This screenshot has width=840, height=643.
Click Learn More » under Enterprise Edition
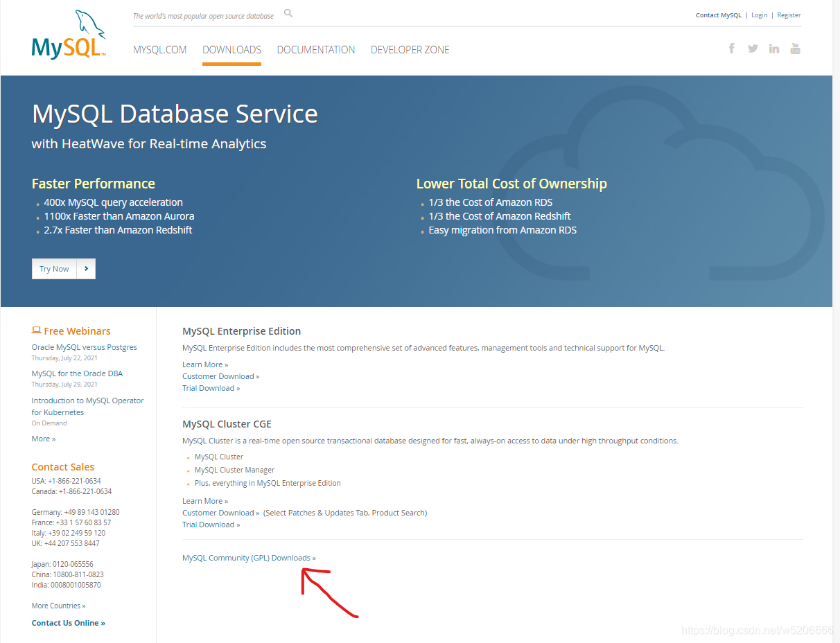click(x=205, y=364)
